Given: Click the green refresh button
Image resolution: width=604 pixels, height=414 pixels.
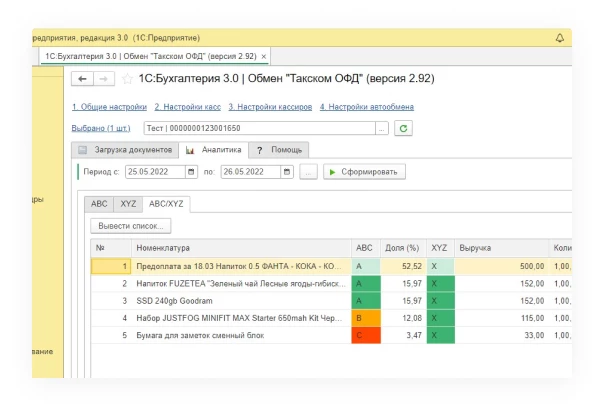Looking at the screenshot, I should (x=404, y=128).
